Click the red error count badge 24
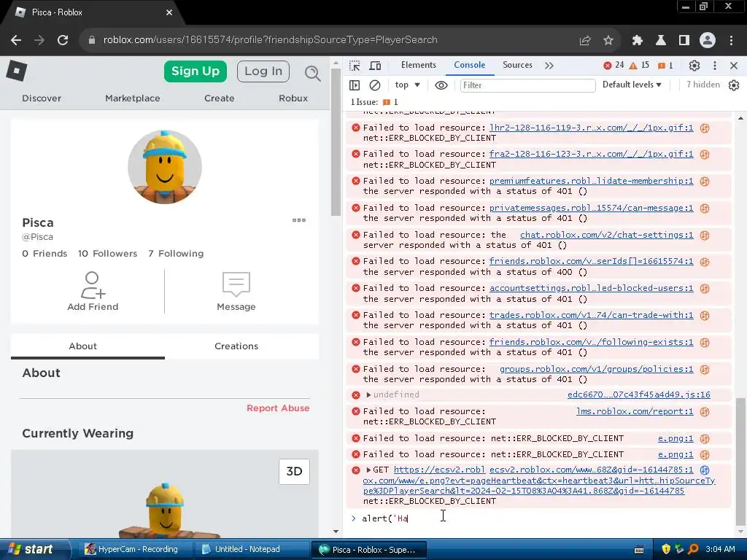The image size is (747, 560). tap(614, 65)
